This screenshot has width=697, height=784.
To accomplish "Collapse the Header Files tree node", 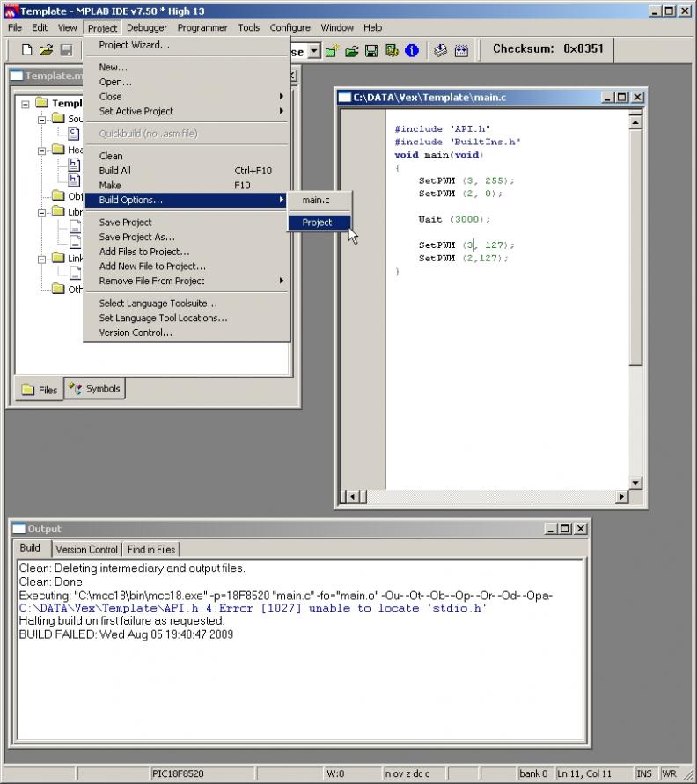I will 42,150.
